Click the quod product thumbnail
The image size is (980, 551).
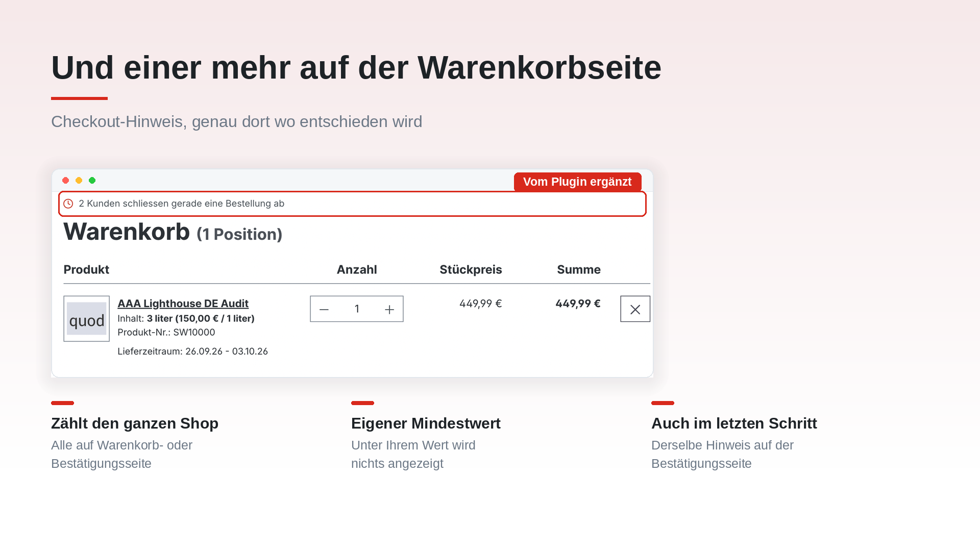86,319
